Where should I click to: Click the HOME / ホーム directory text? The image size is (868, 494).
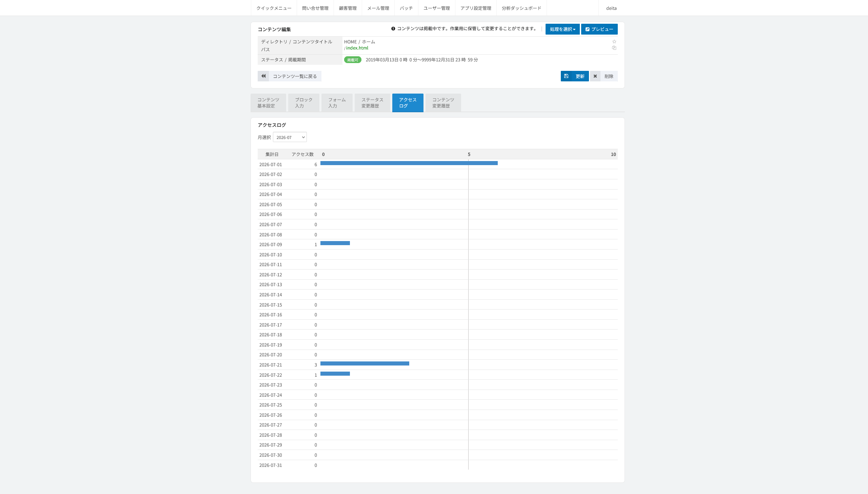point(359,42)
